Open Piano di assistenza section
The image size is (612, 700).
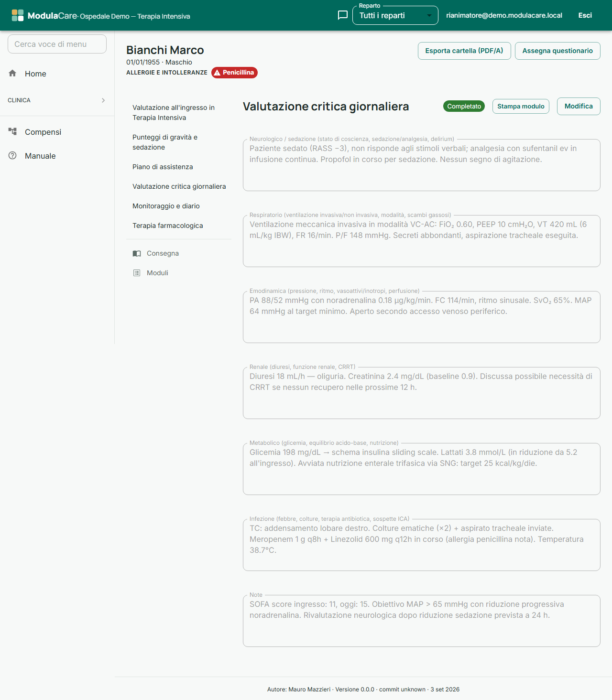click(163, 167)
